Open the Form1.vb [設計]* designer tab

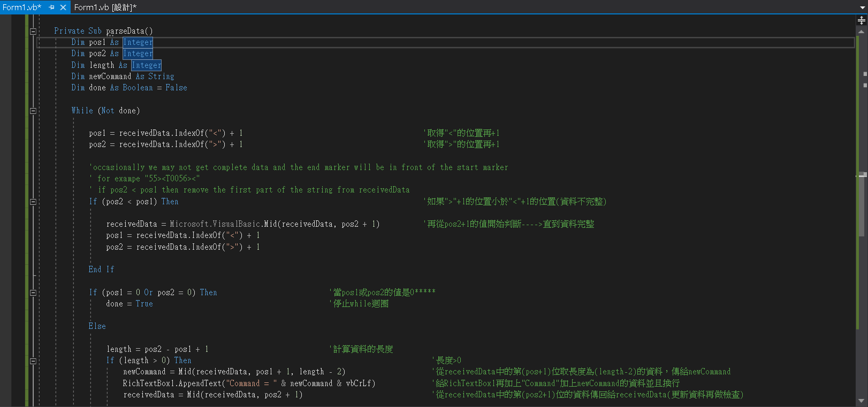click(x=105, y=7)
